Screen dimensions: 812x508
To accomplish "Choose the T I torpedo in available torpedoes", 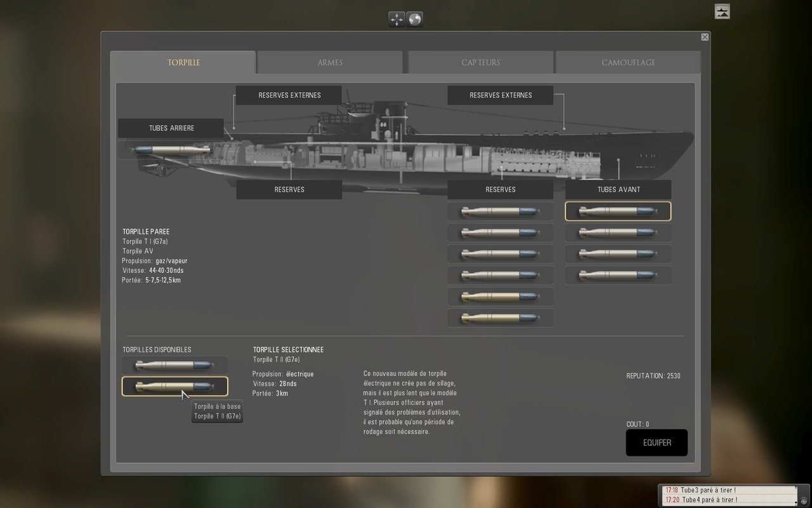I will click(x=174, y=365).
